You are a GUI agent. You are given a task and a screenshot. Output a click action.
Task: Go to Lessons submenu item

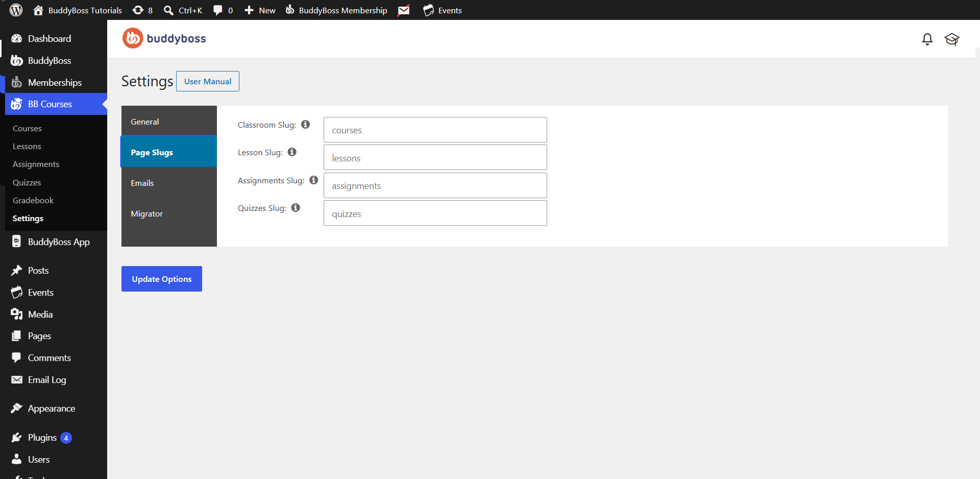[27, 146]
